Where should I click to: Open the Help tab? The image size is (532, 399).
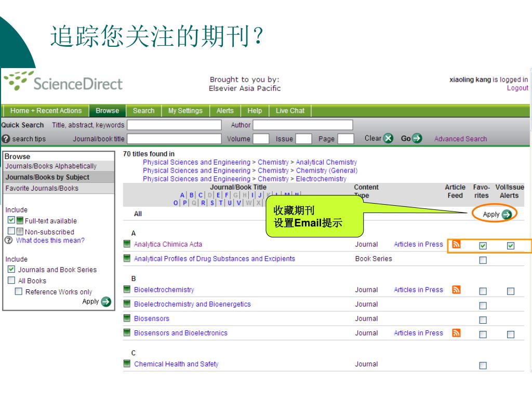click(x=255, y=111)
